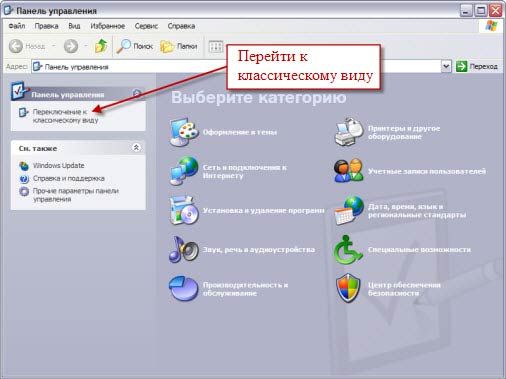The height and width of the screenshot is (379, 506).
Task: Open Принтеры и другое оборудование text
Action: [404, 132]
